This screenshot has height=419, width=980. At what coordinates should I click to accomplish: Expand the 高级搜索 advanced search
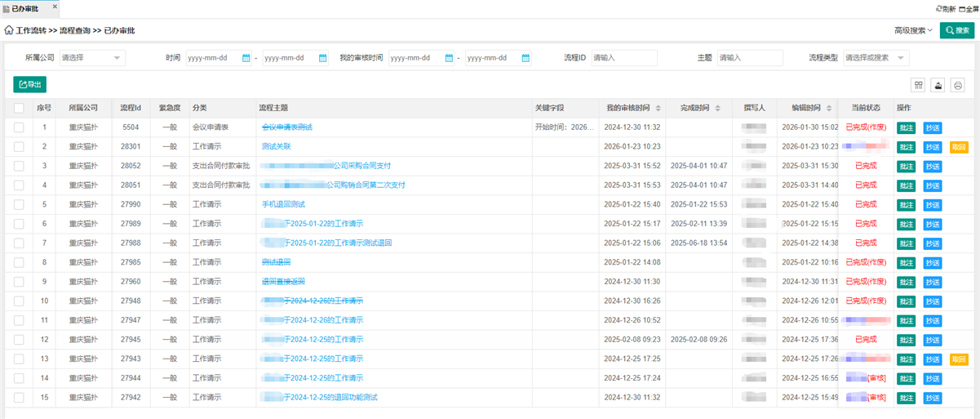(x=913, y=30)
